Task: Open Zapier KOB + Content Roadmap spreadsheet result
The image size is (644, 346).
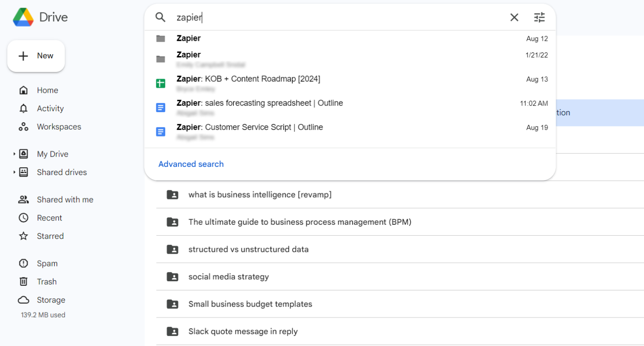Action: 248,79
